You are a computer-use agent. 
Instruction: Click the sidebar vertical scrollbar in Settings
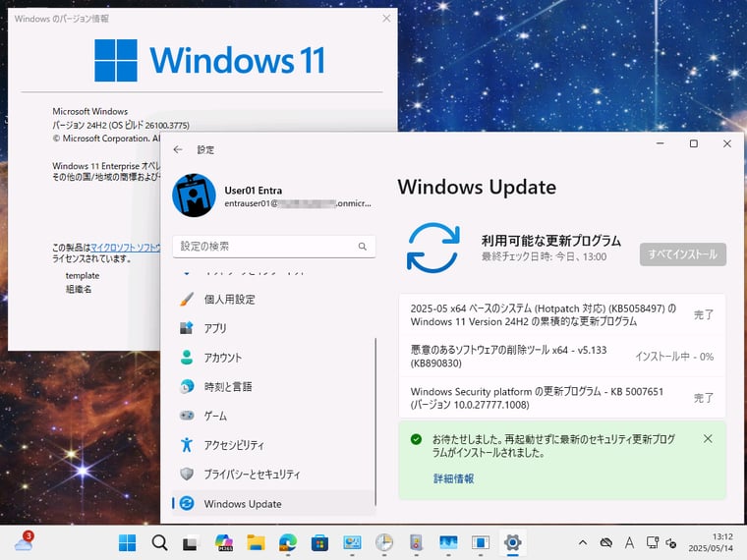(375, 421)
